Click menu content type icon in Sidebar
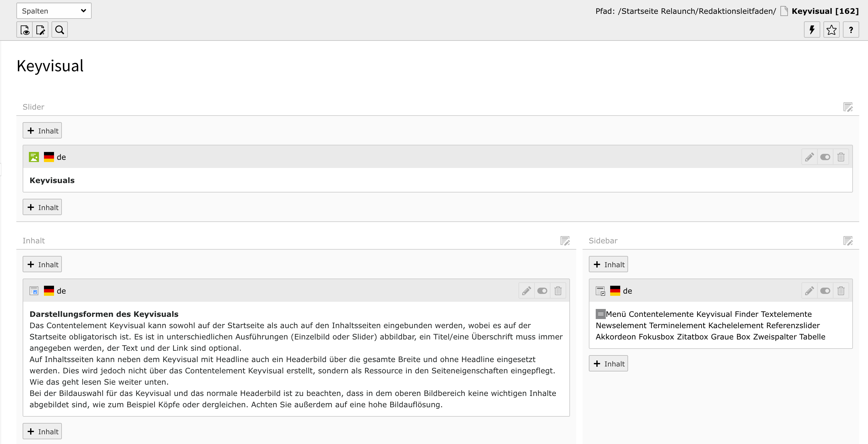Image resolution: width=868 pixels, height=444 pixels. [x=600, y=291]
